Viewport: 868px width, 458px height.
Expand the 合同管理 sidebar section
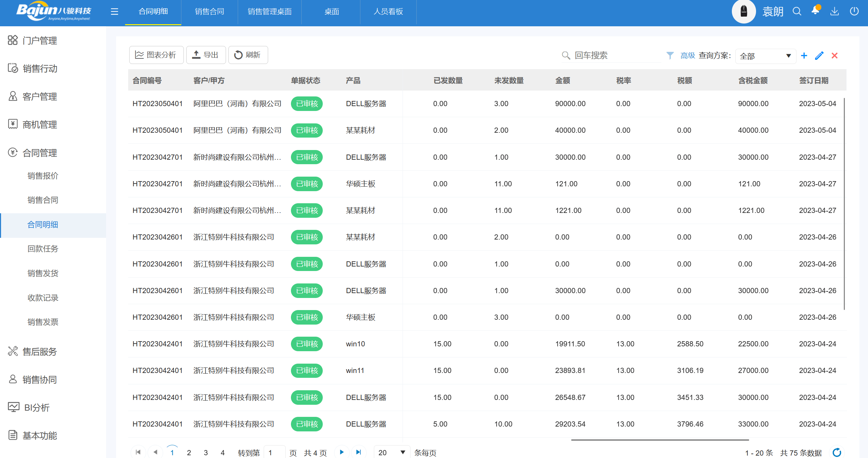point(40,153)
